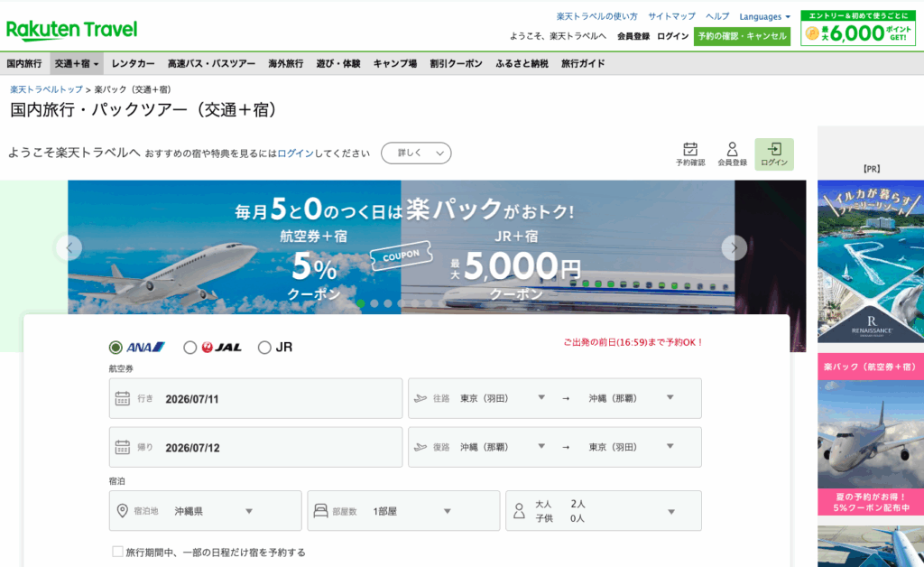
Task: Click 予約の確認・キャンセル button
Action: pyautogui.click(x=742, y=36)
